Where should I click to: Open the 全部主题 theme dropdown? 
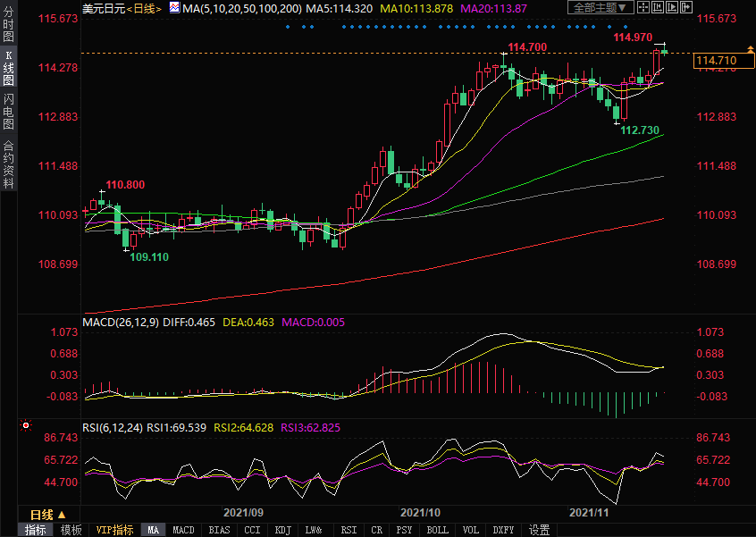(x=601, y=7)
